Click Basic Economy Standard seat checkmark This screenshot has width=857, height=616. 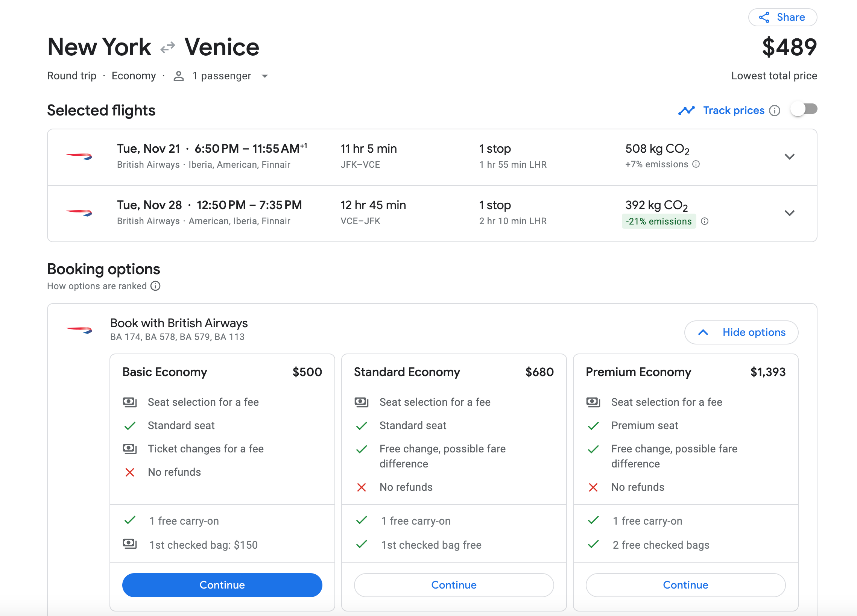tap(130, 426)
